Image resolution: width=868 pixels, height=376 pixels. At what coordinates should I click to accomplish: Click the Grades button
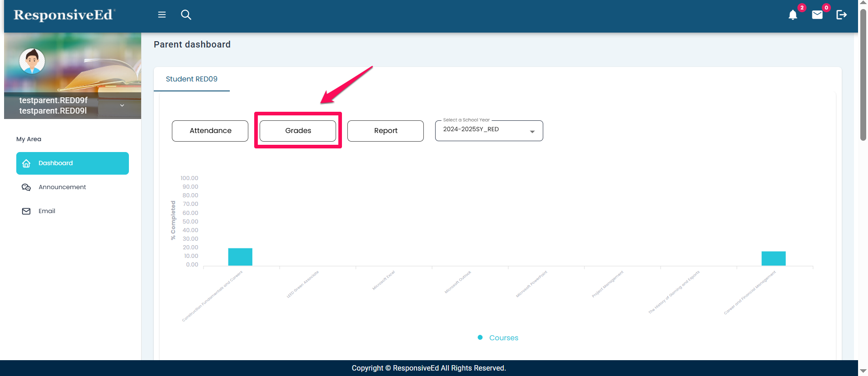298,131
